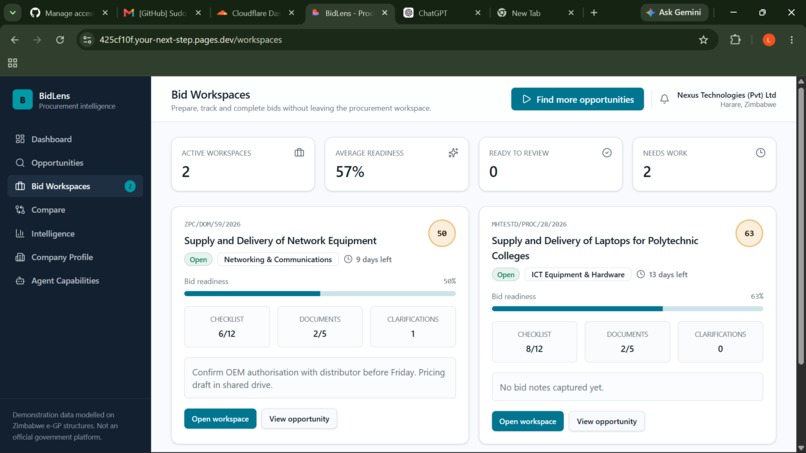This screenshot has height=453, width=806.
Task: Switch to the New Tab browser tab
Action: point(535,13)
